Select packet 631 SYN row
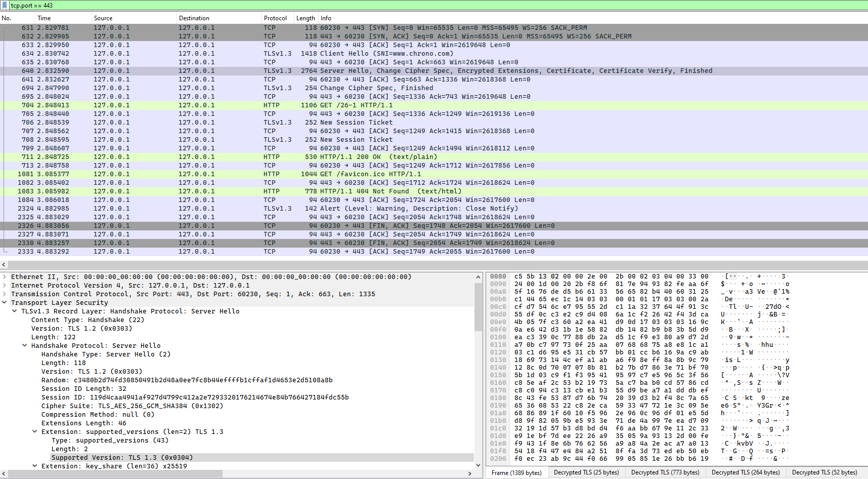868x479 pixels. coord(434,27)
